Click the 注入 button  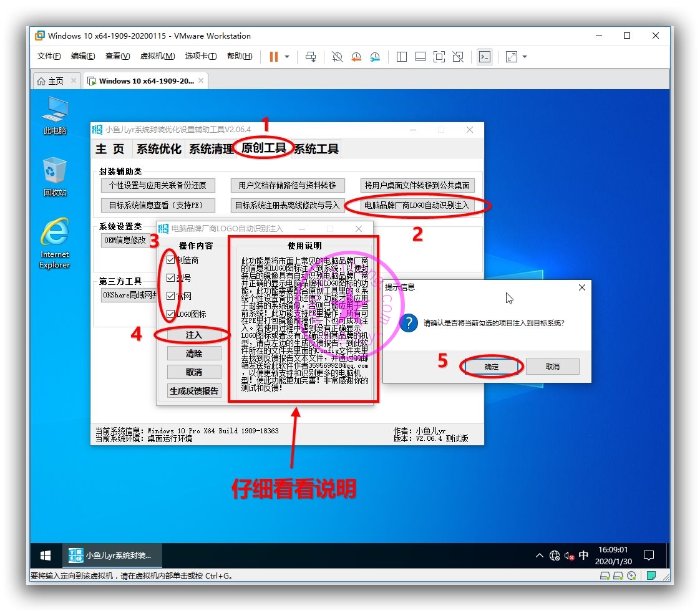(x=194, y=335)
